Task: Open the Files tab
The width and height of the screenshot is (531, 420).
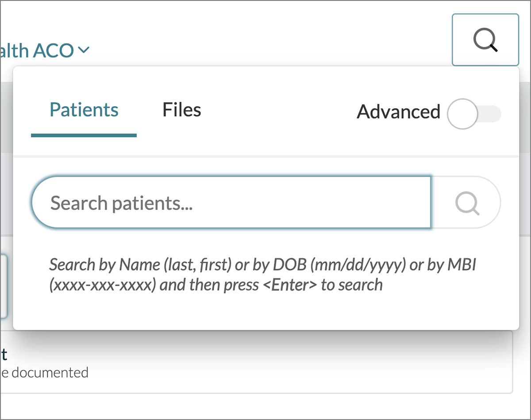Action: click(181, 110)
